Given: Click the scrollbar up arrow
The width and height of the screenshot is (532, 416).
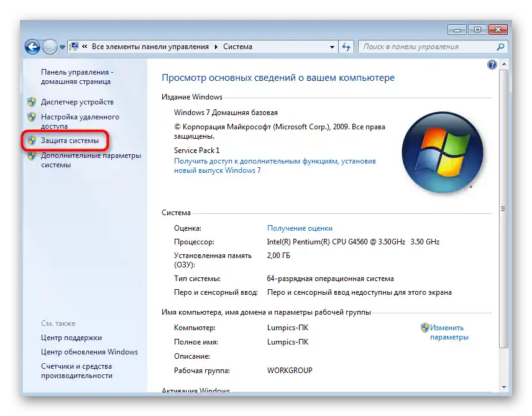Looking at the screenshot, I should [504, 64].
